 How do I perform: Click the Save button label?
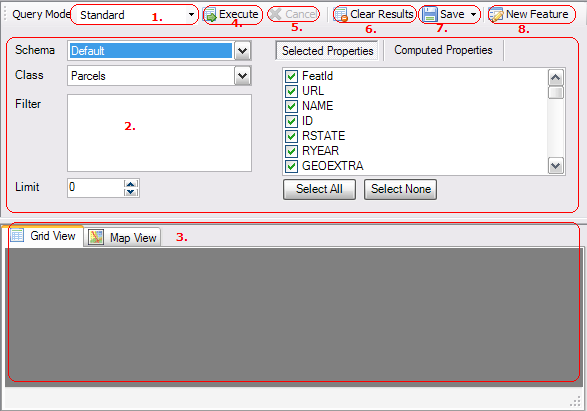[x=452, y=14]
